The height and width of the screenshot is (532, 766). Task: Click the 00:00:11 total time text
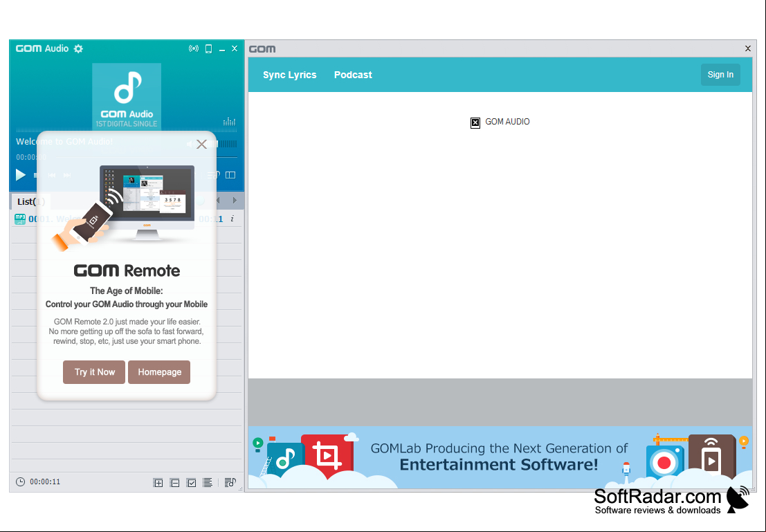coord(45,481)
